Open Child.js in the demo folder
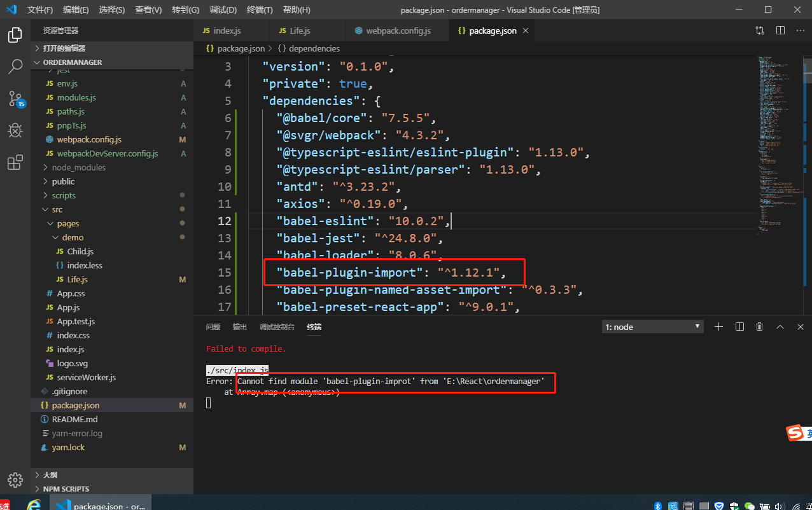Screen dimensions: 812x510 pos(112,251)
